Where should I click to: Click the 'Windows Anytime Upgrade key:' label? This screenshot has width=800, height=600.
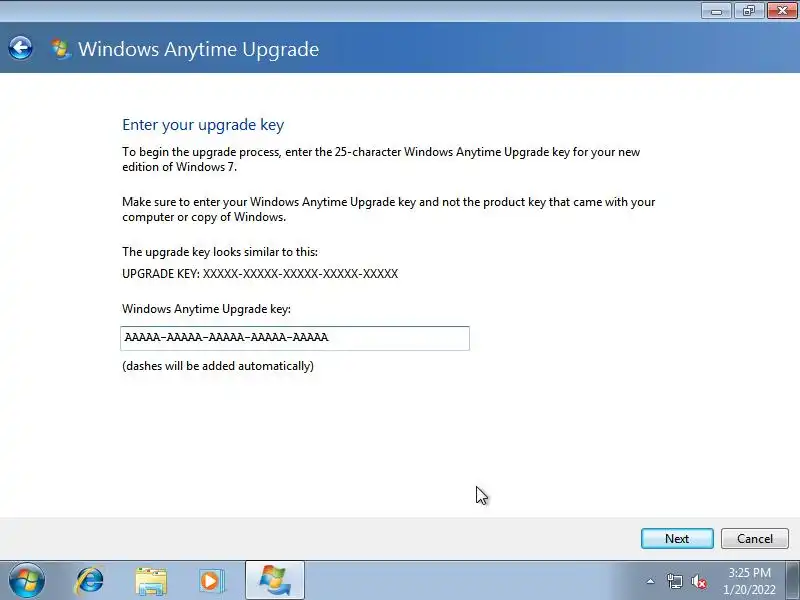207,309
